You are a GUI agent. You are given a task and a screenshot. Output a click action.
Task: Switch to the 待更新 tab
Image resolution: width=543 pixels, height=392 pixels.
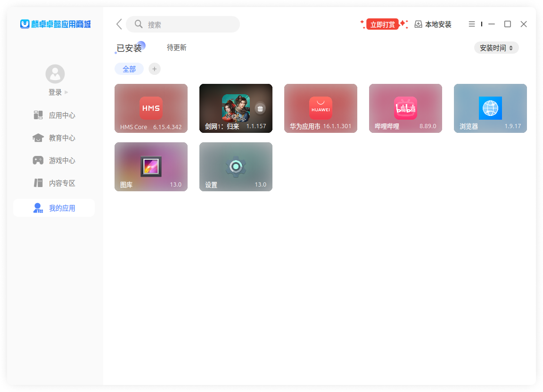(x=177, y=48)
